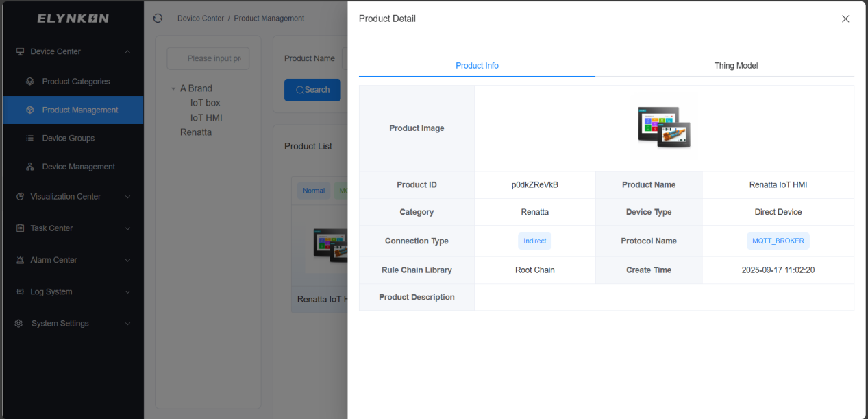Image resolution: width=868 pixels, height=419 pixels.
Task: Expand the Task Center chevron
Action: click(x=127, y=228)
